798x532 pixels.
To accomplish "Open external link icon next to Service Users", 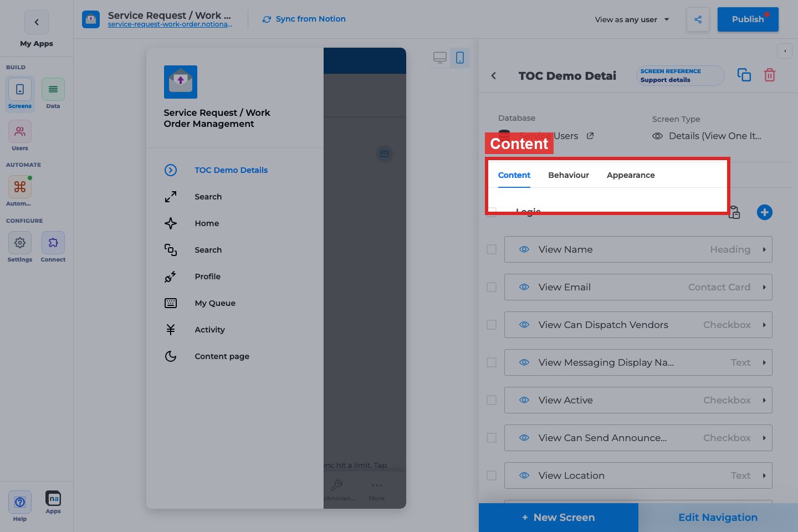I will click(x=590, y=136).
